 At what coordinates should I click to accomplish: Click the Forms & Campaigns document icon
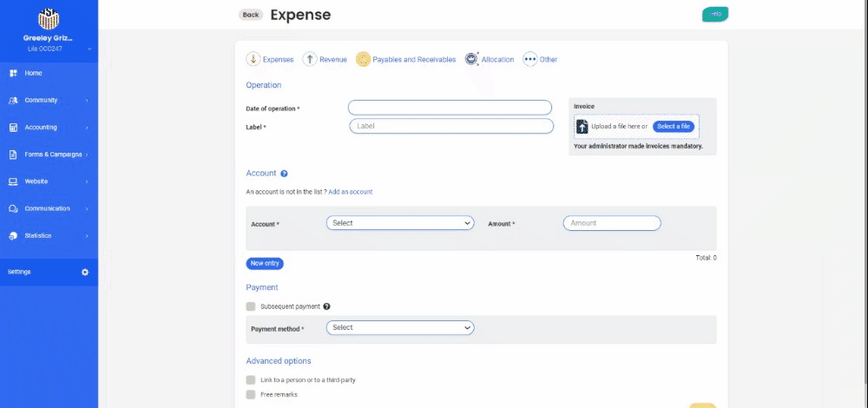pos(13,155)
